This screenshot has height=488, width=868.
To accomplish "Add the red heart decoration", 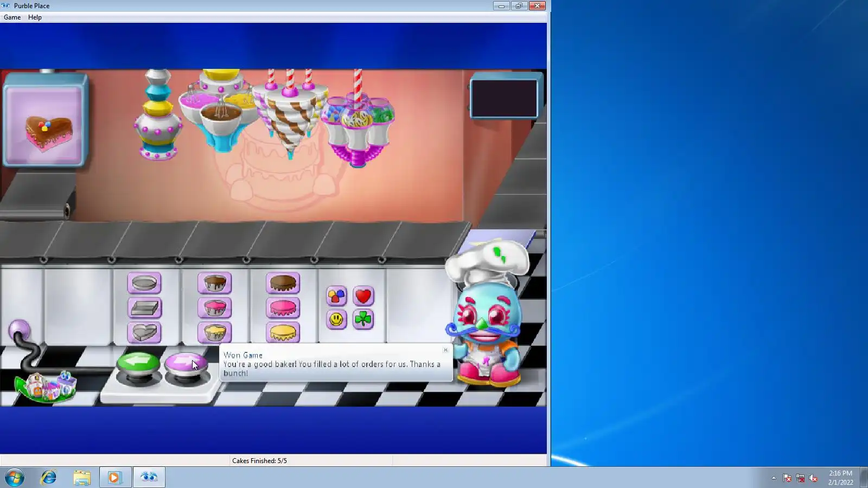I will click(363, 296).
